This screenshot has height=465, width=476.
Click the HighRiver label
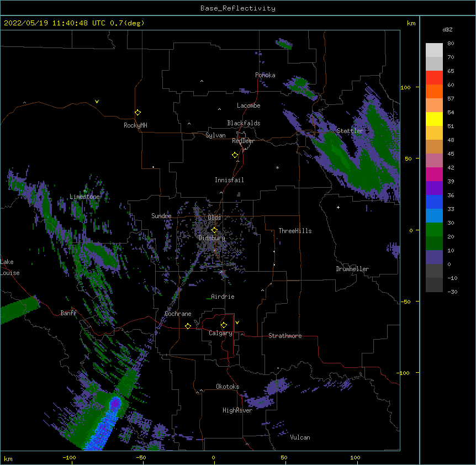[237, 410]
